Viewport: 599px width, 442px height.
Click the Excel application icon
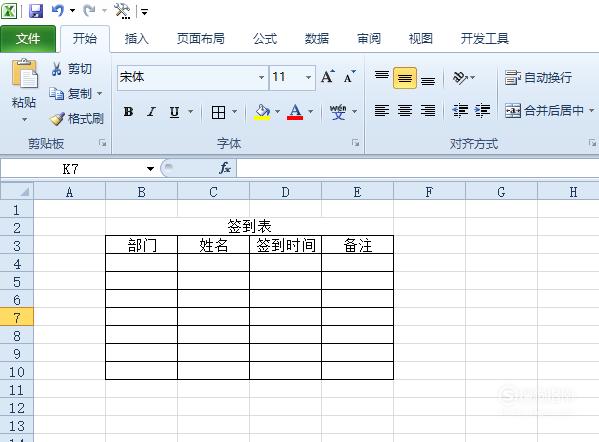point(9,10)
